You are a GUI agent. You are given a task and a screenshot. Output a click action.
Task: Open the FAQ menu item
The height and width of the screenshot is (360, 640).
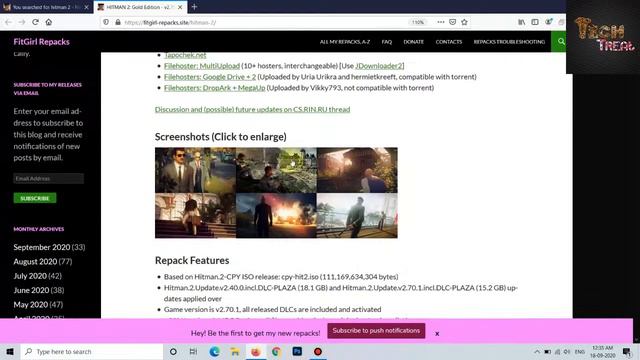tap(387, 42)
